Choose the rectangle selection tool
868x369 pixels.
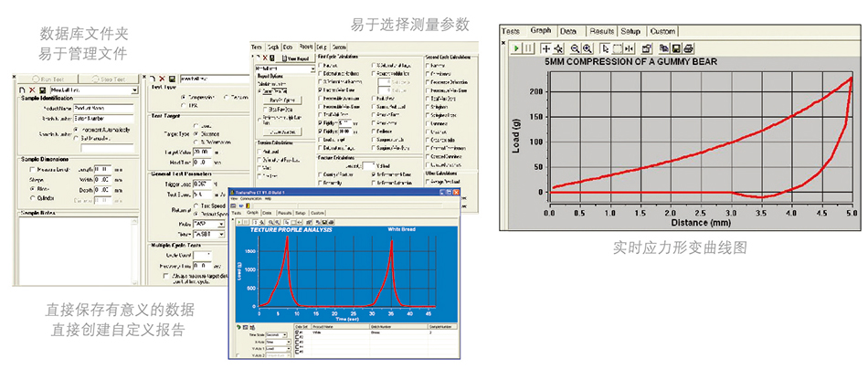(618, 48)
